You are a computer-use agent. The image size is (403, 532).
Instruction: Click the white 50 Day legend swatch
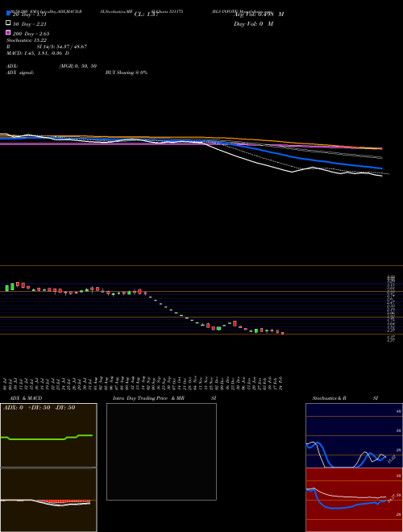tap(8, 23)
